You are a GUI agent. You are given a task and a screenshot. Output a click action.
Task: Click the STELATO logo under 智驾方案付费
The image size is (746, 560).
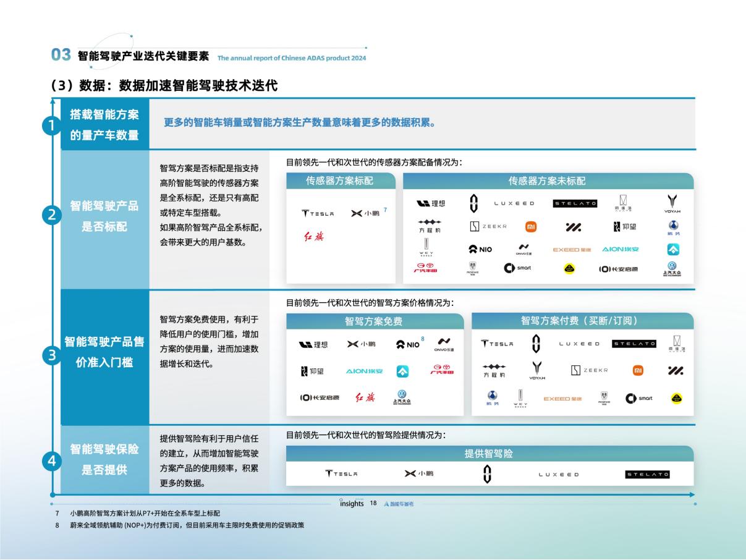point(634,344)
